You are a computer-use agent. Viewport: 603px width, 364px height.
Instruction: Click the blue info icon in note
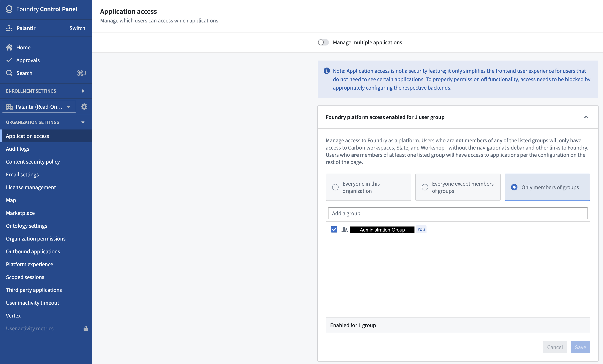click(x=327, y=71)
